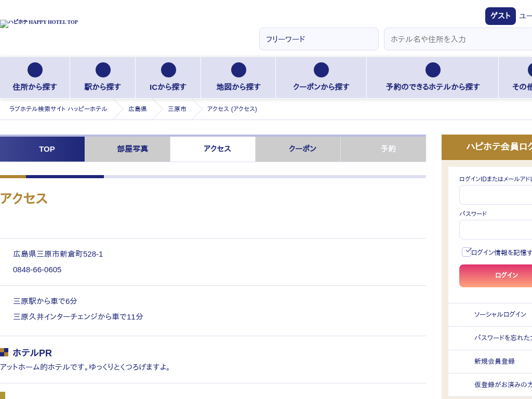
Task: Click the address 広島県三原市新倉町528-1
Action: click(58, 254)
